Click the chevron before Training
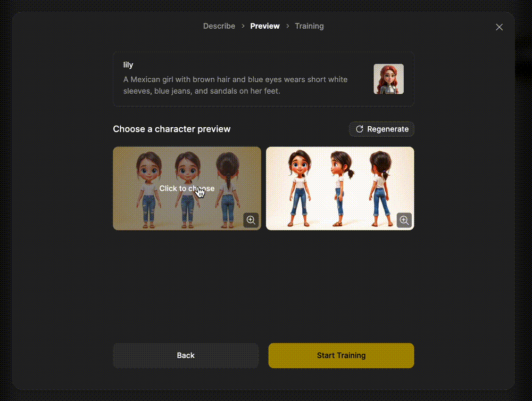 tap(287, 26)
